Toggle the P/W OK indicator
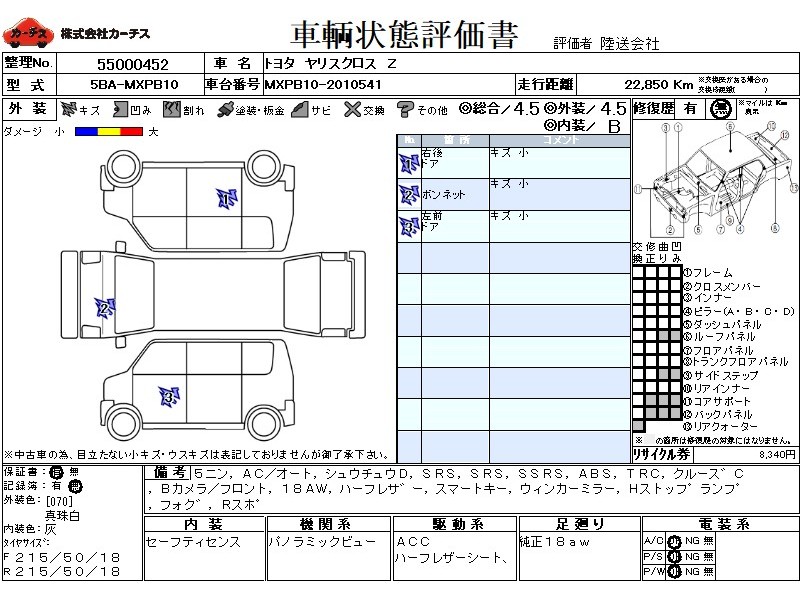The image size is (800, 600). 674,571
